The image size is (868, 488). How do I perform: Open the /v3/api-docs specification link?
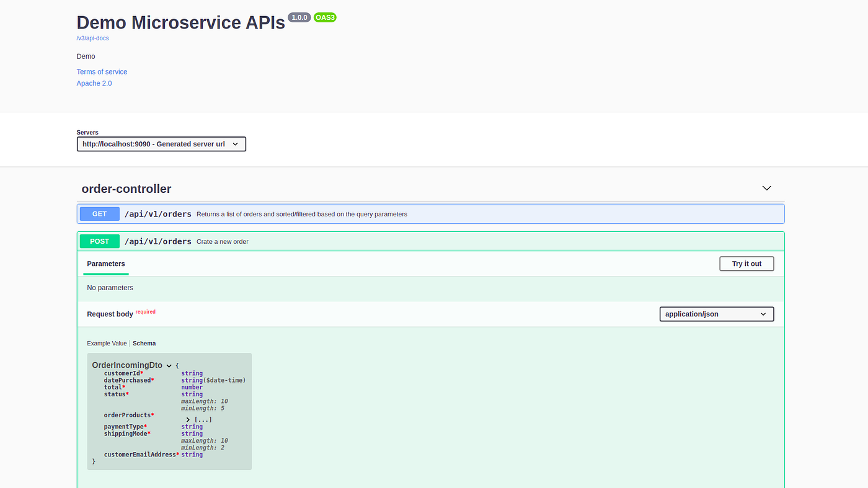pos(92,38)
